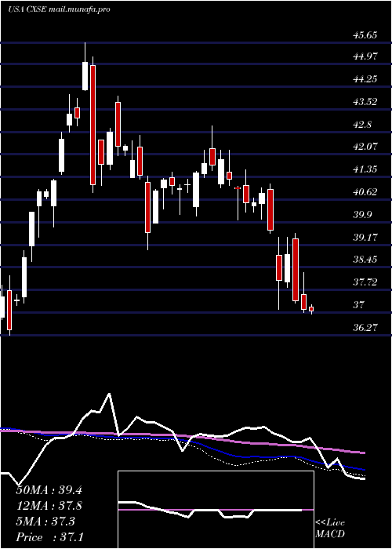Screen dimensions: 392x549
Task: Click the 42.07 price axis label
Action: click(365, 147)
